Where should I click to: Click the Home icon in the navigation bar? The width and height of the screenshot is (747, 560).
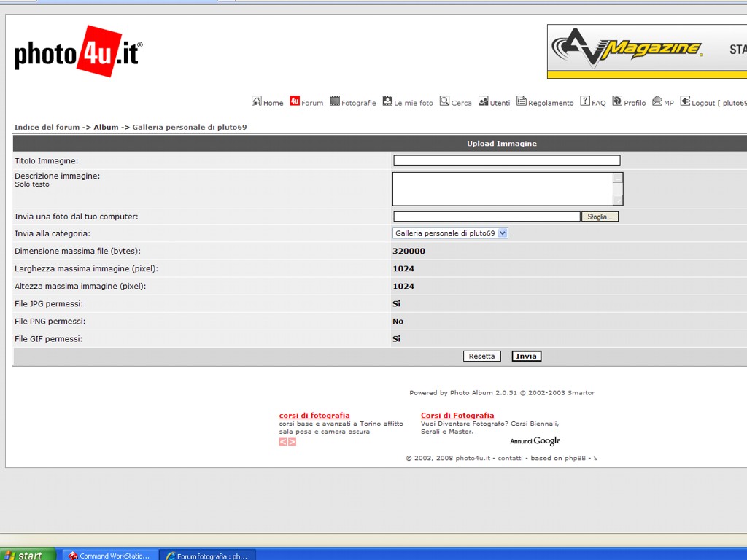coord(257,101)
